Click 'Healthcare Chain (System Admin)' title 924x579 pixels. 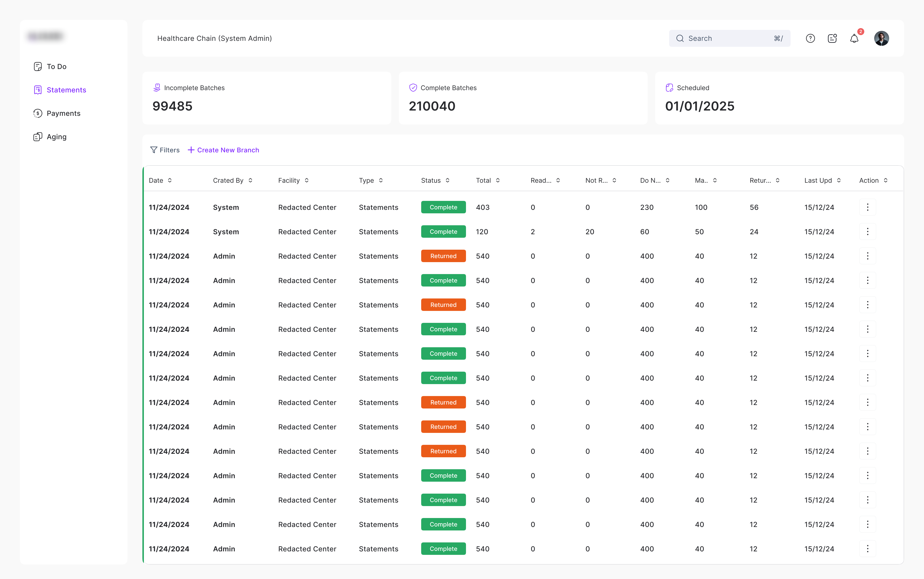coord(214,38)
